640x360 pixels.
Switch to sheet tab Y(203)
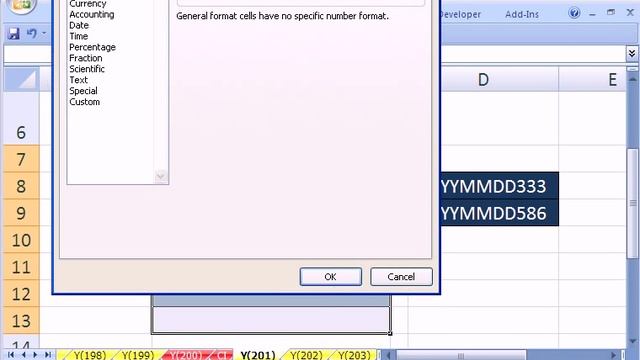354,355
